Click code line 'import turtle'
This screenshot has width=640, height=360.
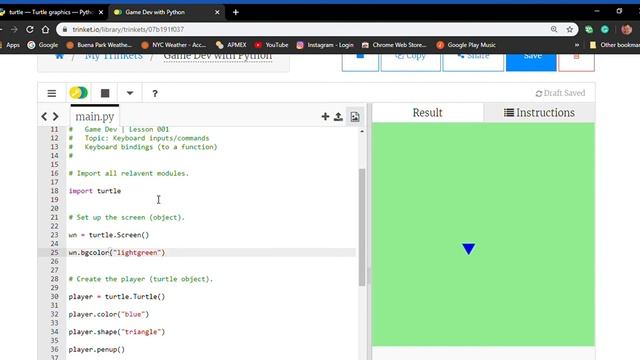tap(95, 191)
